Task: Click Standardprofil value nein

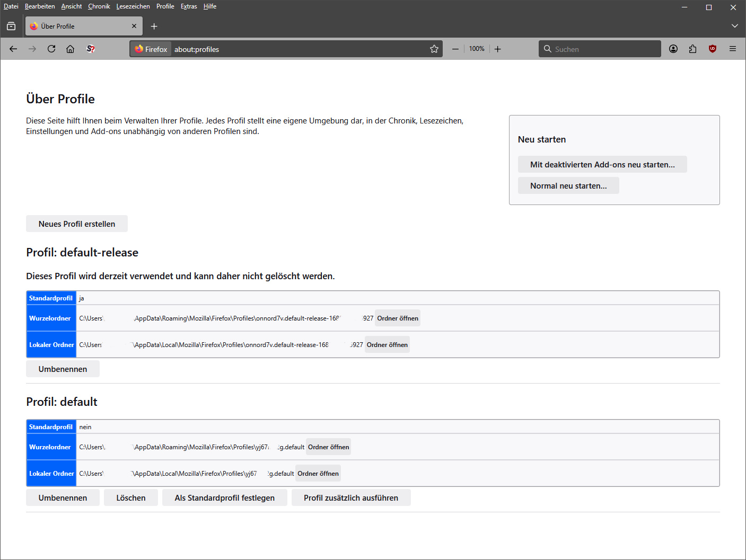Action: (85, 427)
